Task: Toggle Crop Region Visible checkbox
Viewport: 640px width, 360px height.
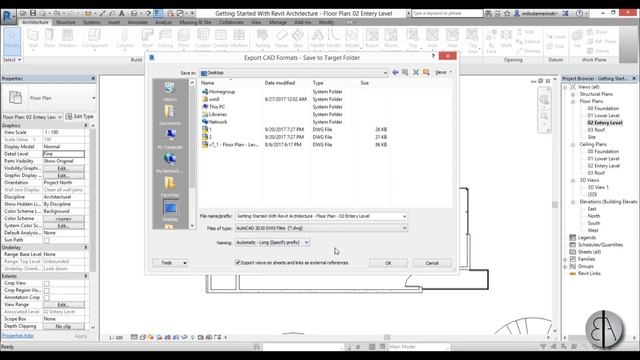Action: 47,291
